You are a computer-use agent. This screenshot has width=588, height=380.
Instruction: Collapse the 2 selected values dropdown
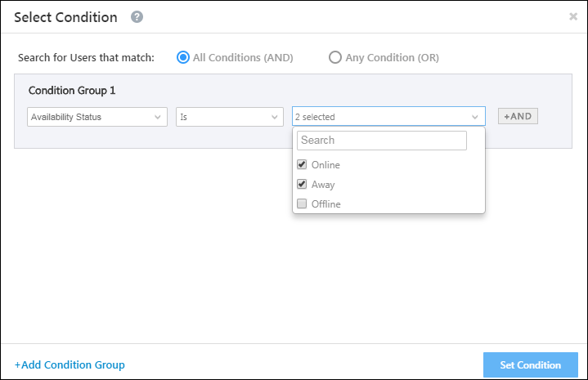388,117
